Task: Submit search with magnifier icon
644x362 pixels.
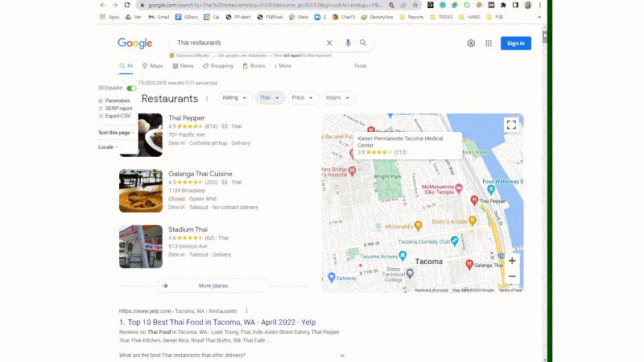Action: coord(363,43)
